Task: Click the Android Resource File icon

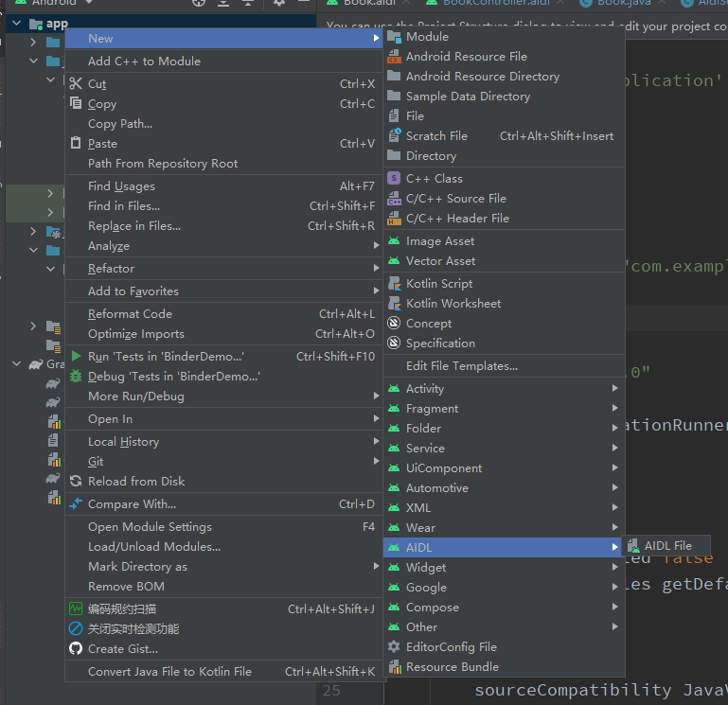Action: point(394,57)
